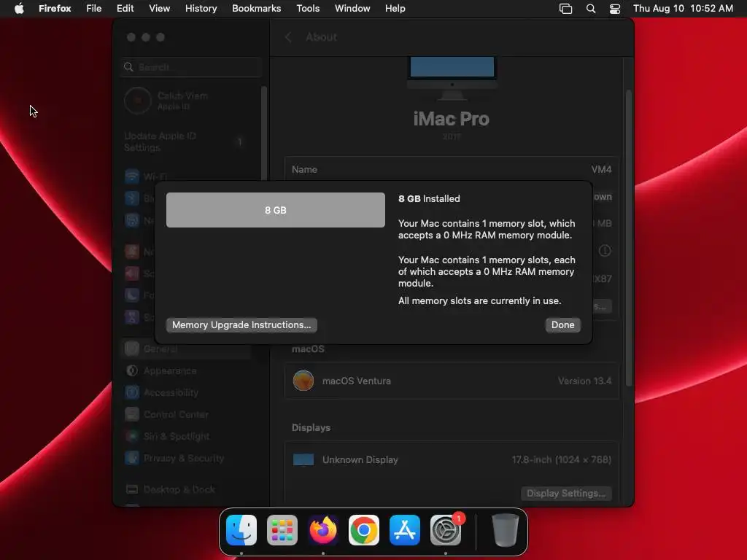Click the date and time clock
Screen dimensions: 747x560
point(683,9)
